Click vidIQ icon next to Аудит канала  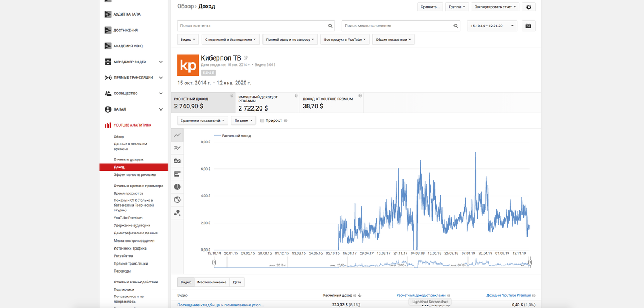pyautogui.click(x=108, y=14)
